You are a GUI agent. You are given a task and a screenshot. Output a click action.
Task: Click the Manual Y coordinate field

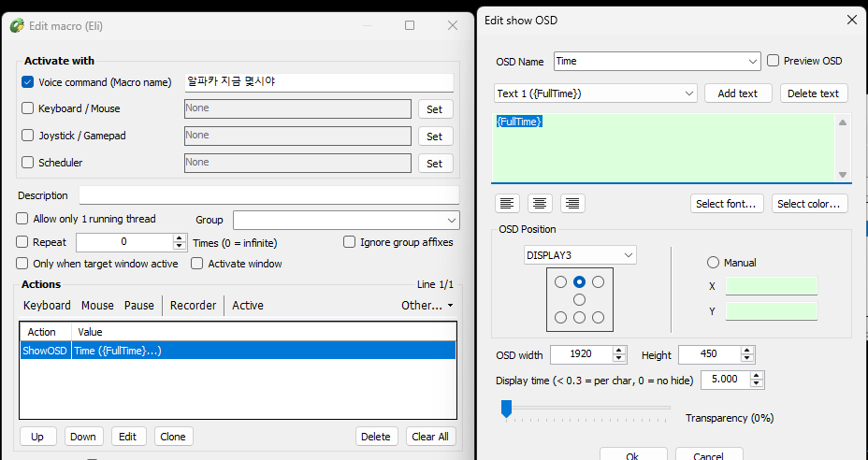[772, 311]
